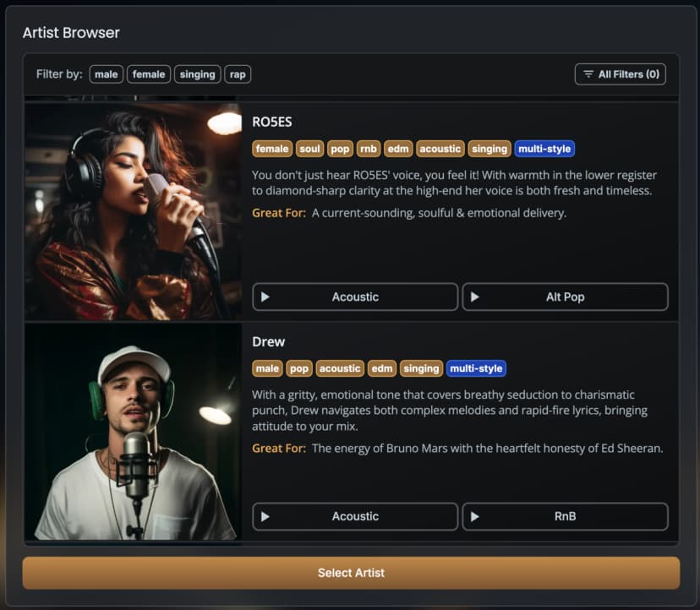Click RO5ES Great For label
700x610 pixels.
click(279, 213)
